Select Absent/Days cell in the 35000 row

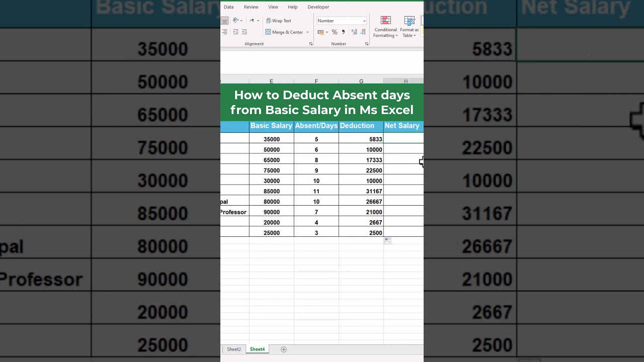(x=316, y=139)
